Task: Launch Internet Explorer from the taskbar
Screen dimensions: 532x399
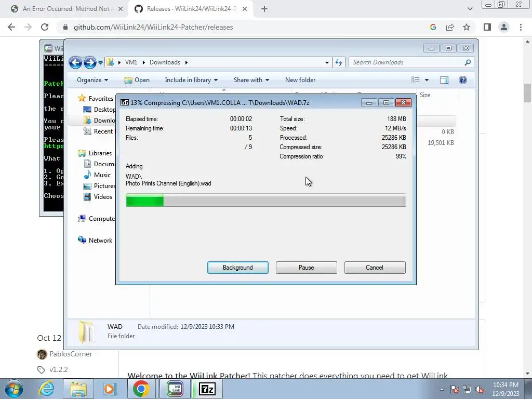Action: click(x=46, y=389)
